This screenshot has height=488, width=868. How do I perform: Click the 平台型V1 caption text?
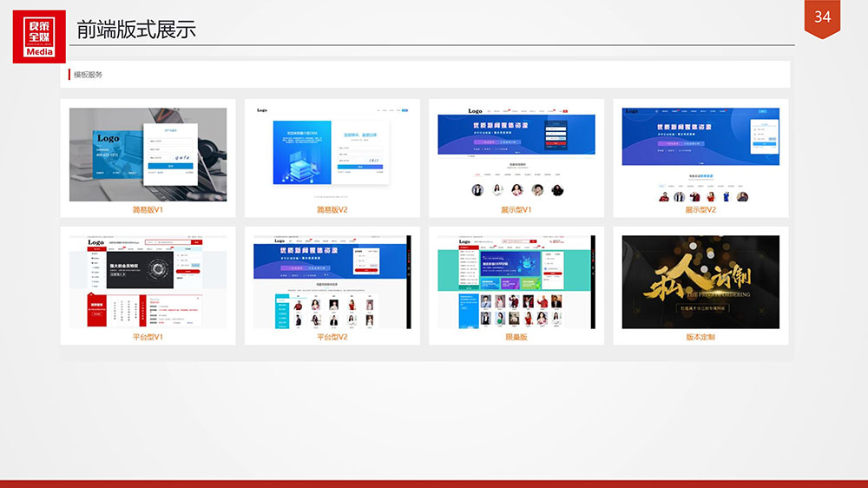tap(148, 337)
